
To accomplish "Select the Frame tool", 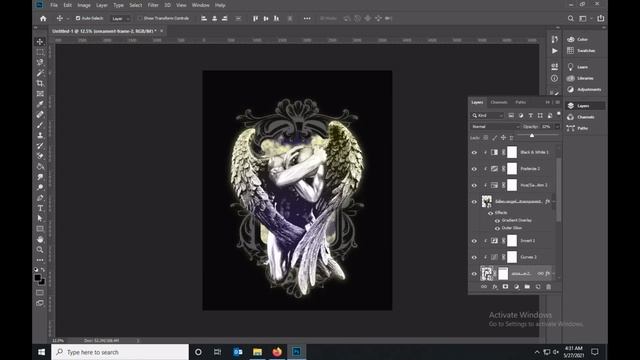I will pos(40,94).
